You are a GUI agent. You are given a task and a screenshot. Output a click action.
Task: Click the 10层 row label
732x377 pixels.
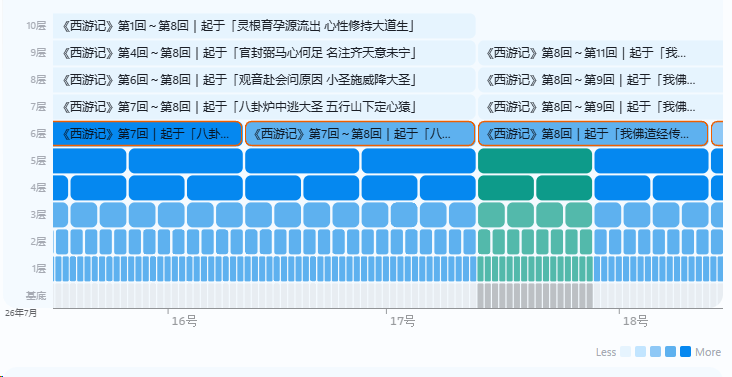tap(36, 26)
